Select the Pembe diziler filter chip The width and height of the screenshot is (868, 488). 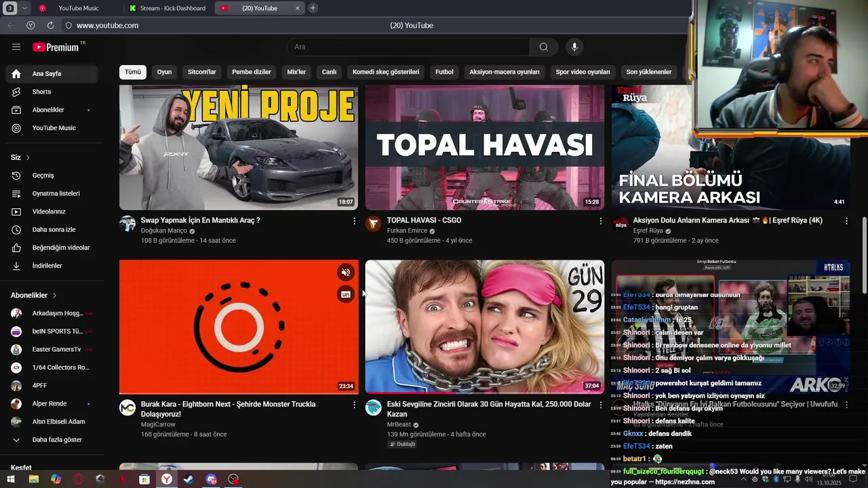[x=252, y=72]
